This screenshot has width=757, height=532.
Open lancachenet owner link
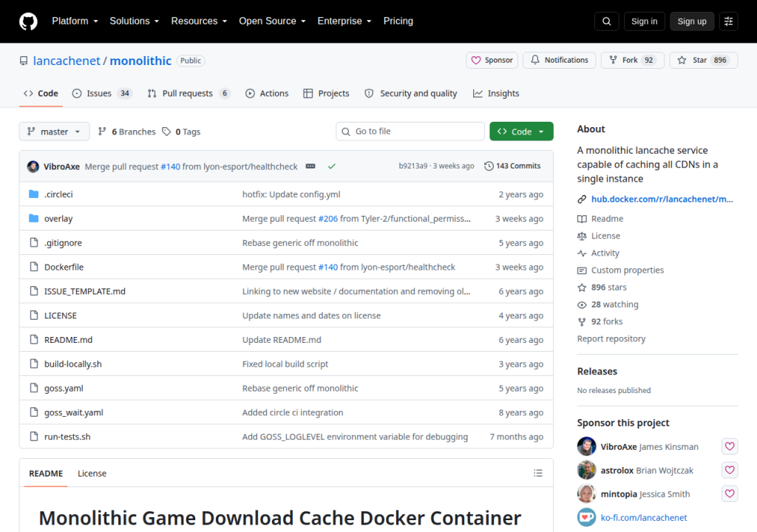click(67, 61)
